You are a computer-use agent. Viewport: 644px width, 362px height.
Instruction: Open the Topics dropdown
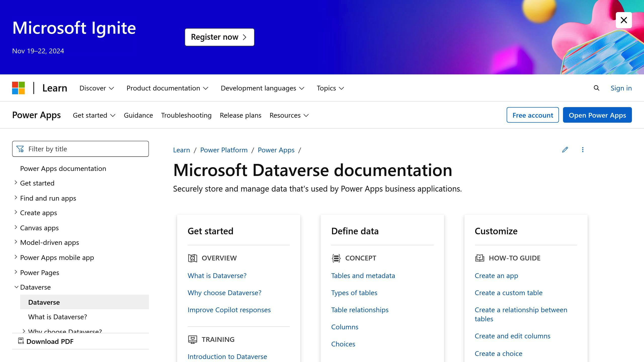coord(330,88)
